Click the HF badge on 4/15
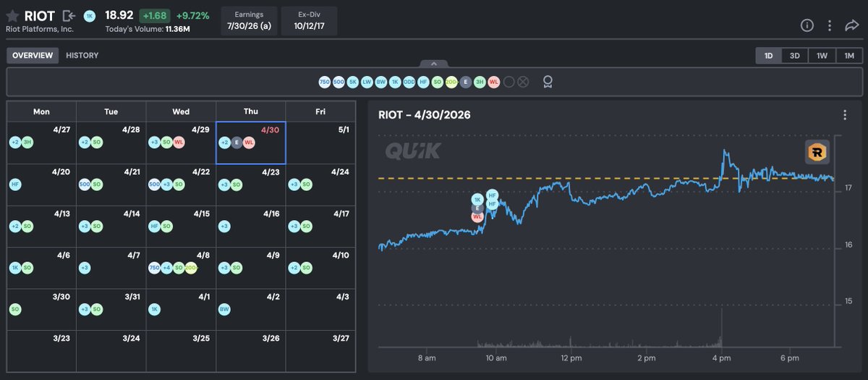The image size is (868, 380). (x=154, y=227)
